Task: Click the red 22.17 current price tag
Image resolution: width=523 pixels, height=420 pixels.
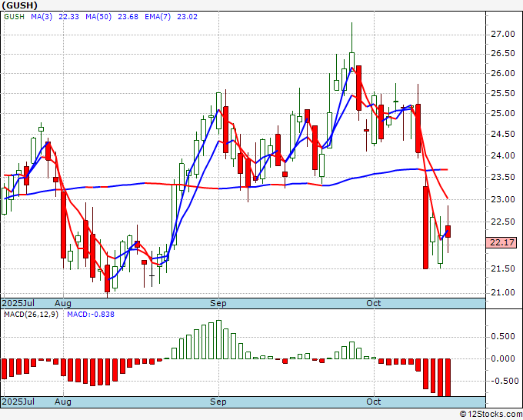Action: point(501,242)
